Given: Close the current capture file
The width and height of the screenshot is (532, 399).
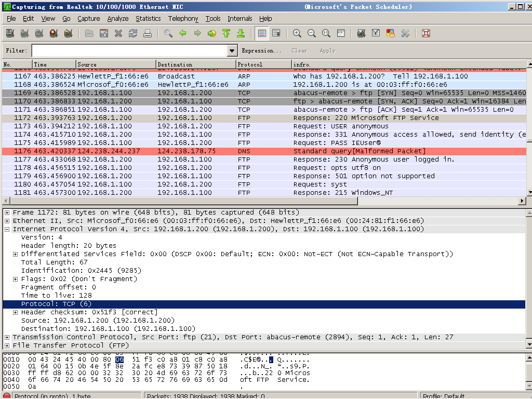Looking at the screenshot, I should coord(118,33).
